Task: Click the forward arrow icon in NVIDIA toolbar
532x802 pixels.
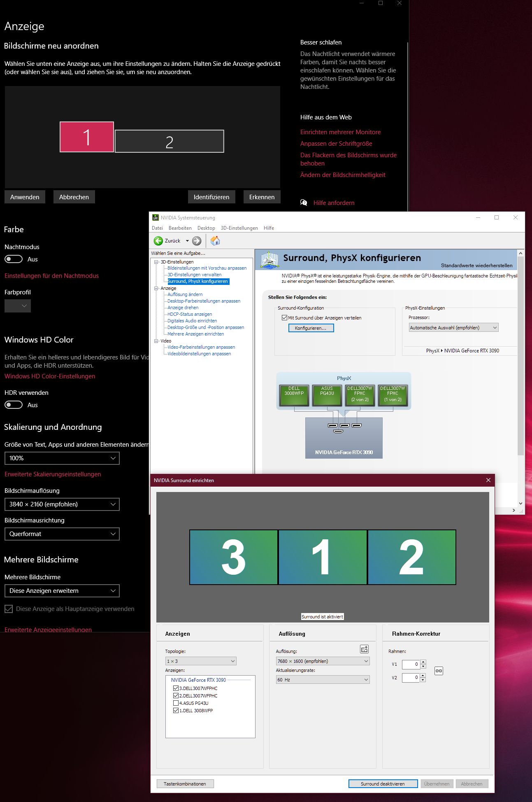Action: [x=197, y=241]
